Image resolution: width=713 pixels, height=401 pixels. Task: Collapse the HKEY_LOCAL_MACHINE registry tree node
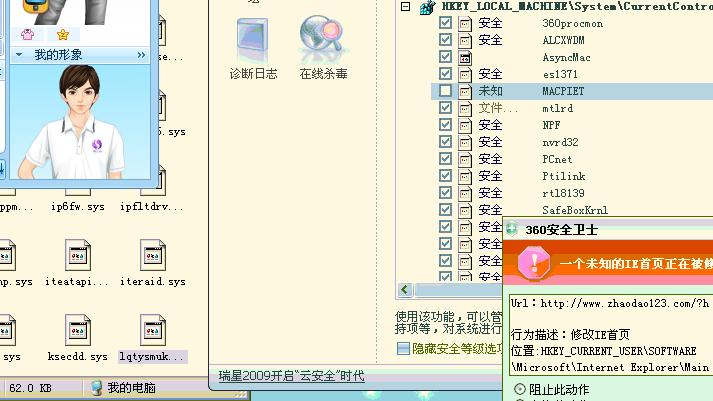pyautogui.click(x=405, y=6)
